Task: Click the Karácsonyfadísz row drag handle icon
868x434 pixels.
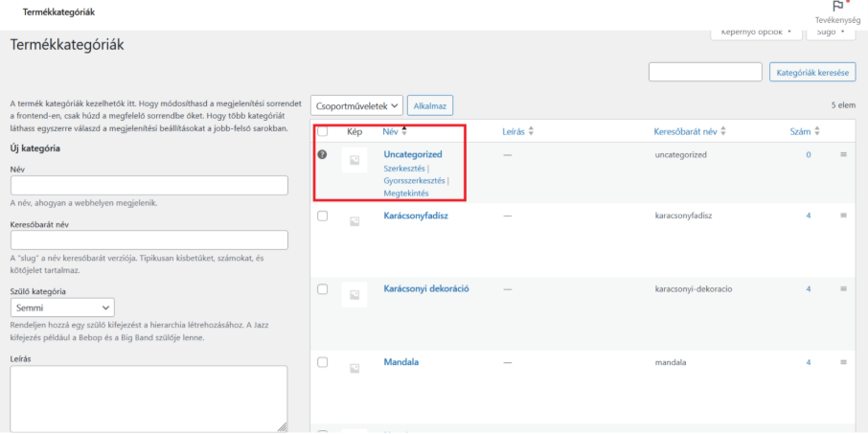Action: tap(843, 216)
